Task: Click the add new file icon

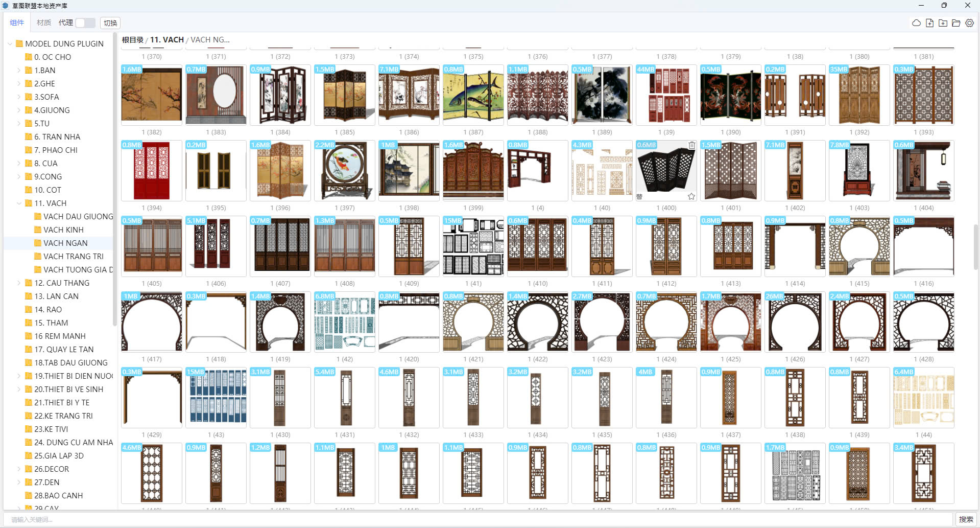Action: [x=929, y=23]
